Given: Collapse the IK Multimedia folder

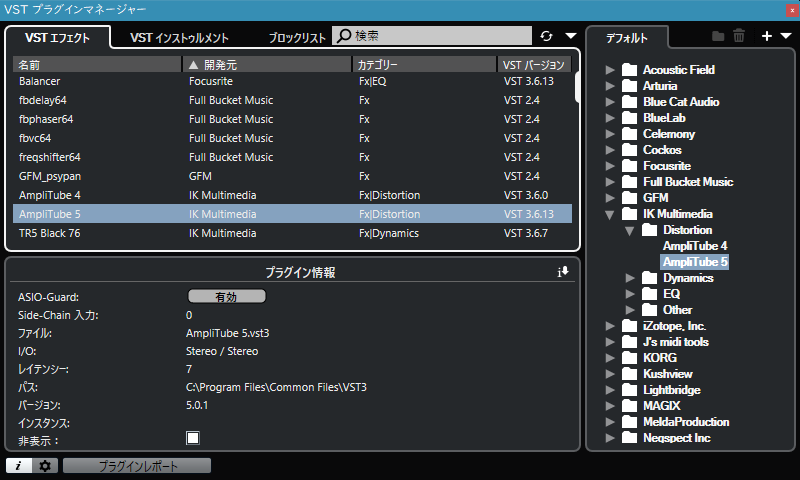Looking at the screenshot, I should pyautogui.click(x=610, y=214).
